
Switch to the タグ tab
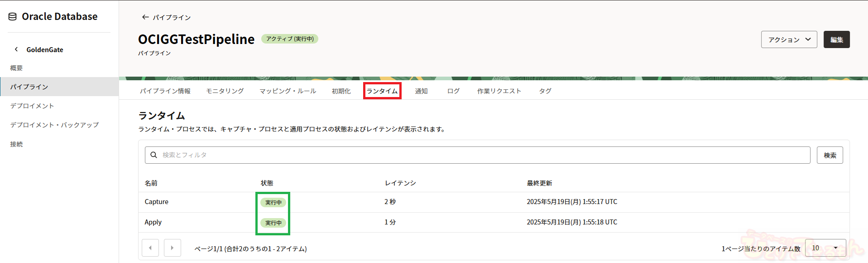pos(545,91)
